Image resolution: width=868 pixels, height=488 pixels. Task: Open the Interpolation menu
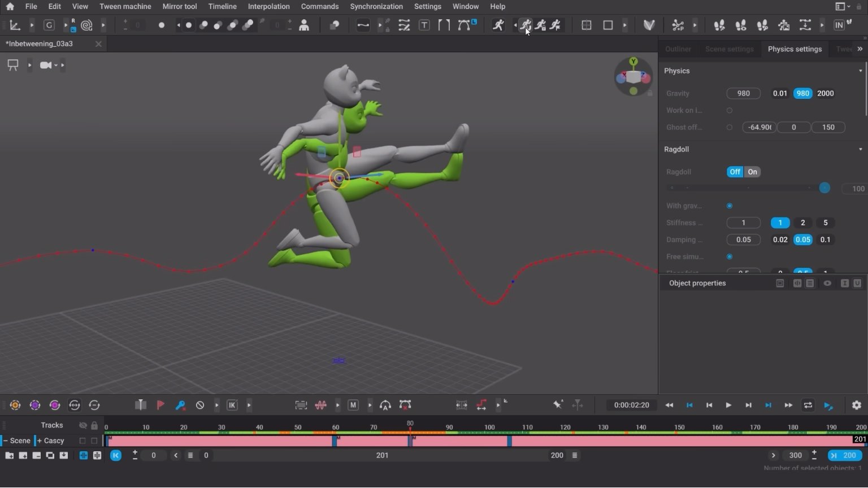pos(269,7)
